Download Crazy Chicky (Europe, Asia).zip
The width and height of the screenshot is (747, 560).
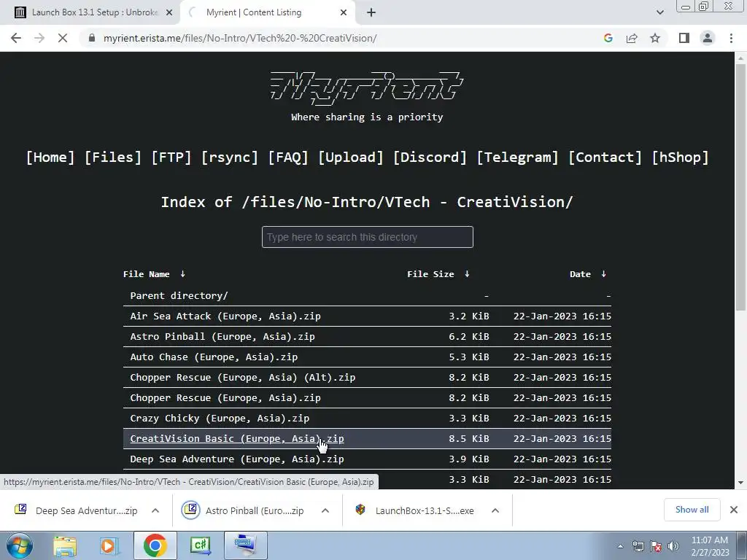tap(220, 419)
